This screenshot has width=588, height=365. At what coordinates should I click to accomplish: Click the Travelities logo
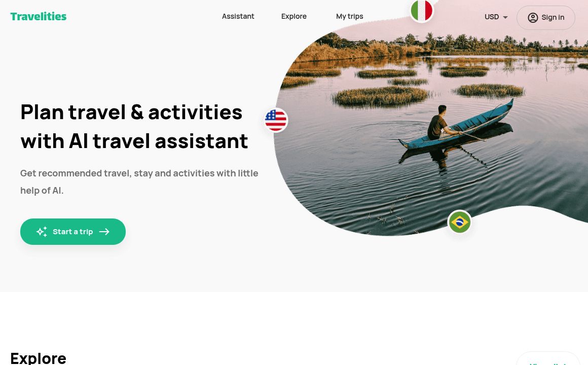point(38,17)
